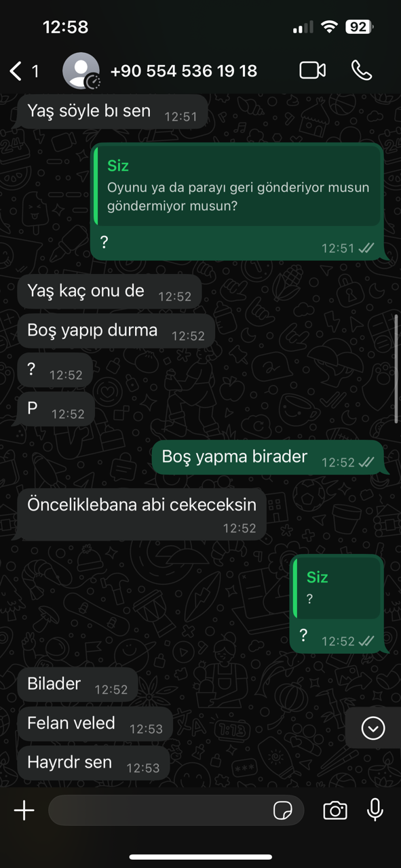Tap the quoted 'Oyunu ya da parayı' reply preview
Image resolution: width=401 pixels, height=868 pixels.
237,186
